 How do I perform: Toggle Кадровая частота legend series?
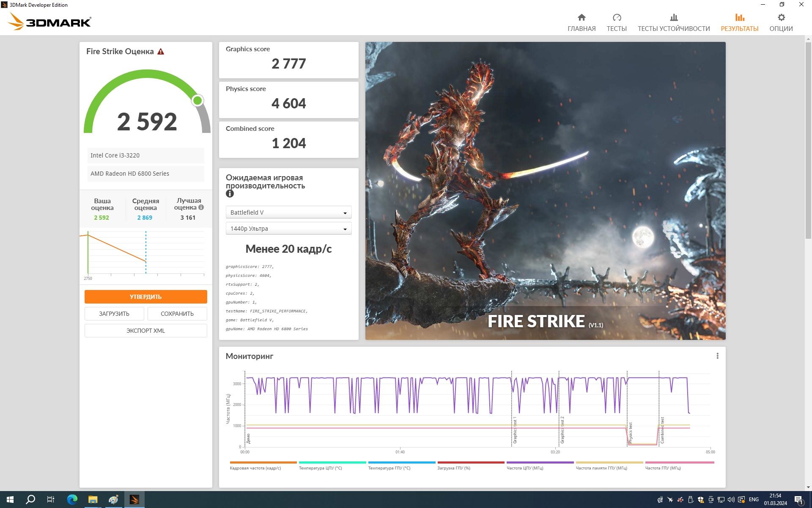pos(263,466)
